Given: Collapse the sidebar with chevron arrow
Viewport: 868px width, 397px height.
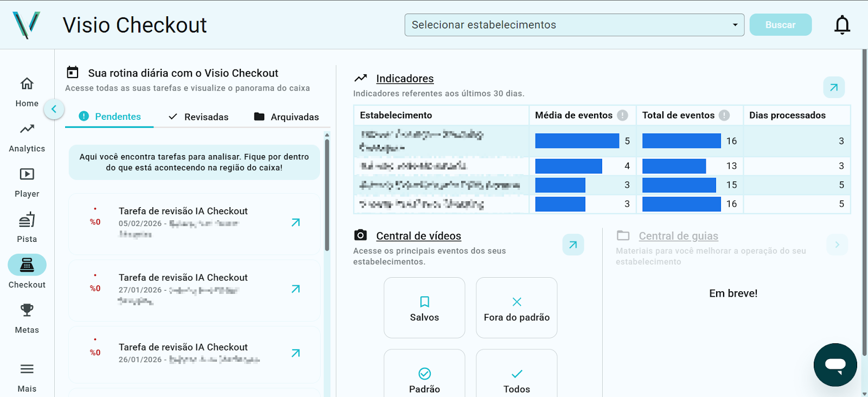Looking at the screenshot, I should (54, 110).
